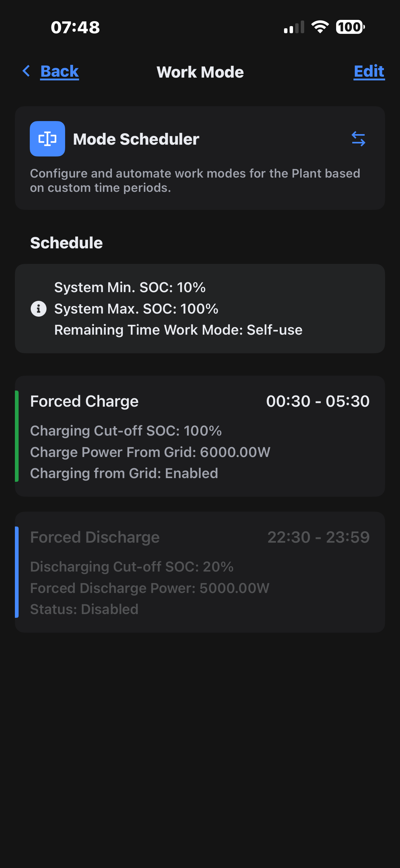
Task: Select the Forced Charge time range 00:30 - 05:30
Action: click(x=318, y=401)
